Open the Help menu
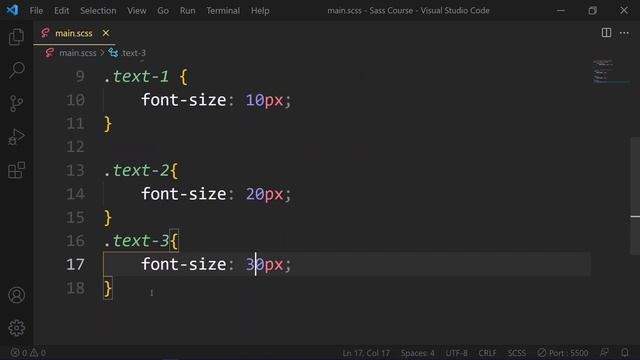Screen dimensions: 640x360 click(x=260, y=11)
